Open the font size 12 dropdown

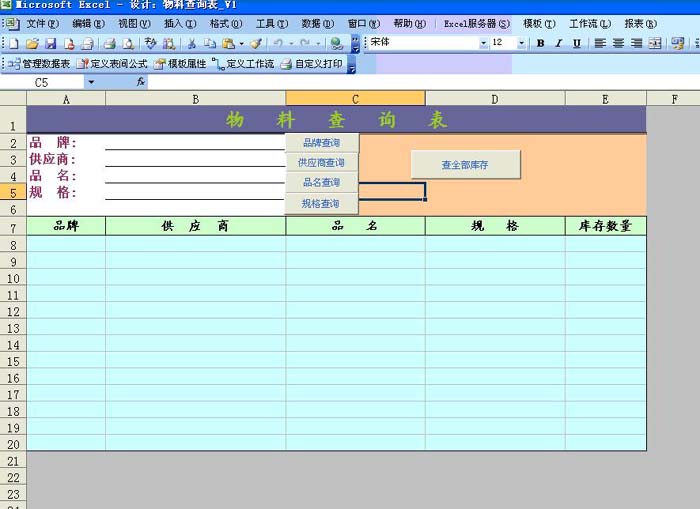[521, 43]
